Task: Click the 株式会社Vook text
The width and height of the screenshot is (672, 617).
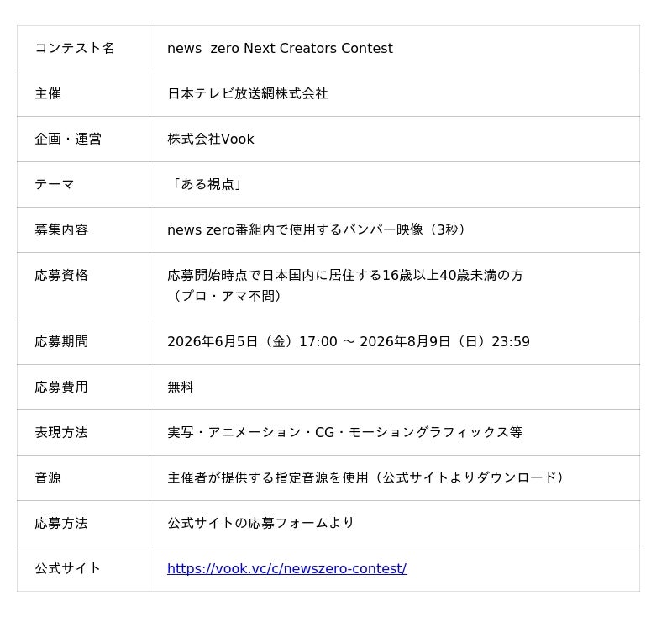Action: [211, 139]
